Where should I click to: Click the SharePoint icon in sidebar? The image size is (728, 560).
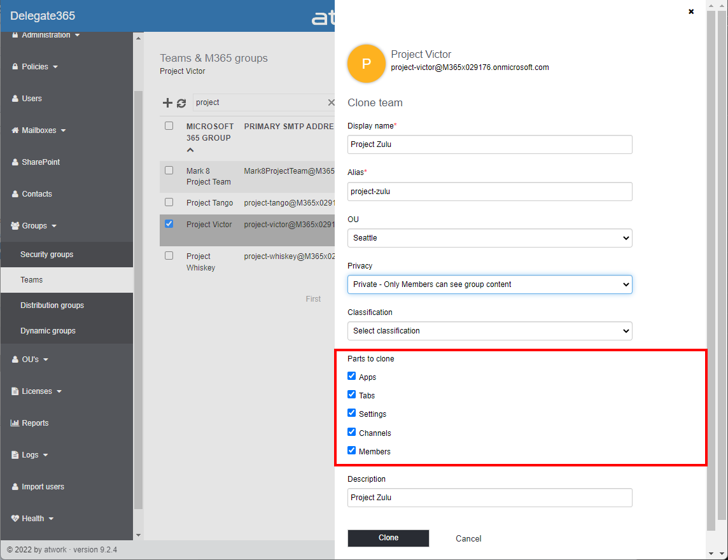coord(15,162)
